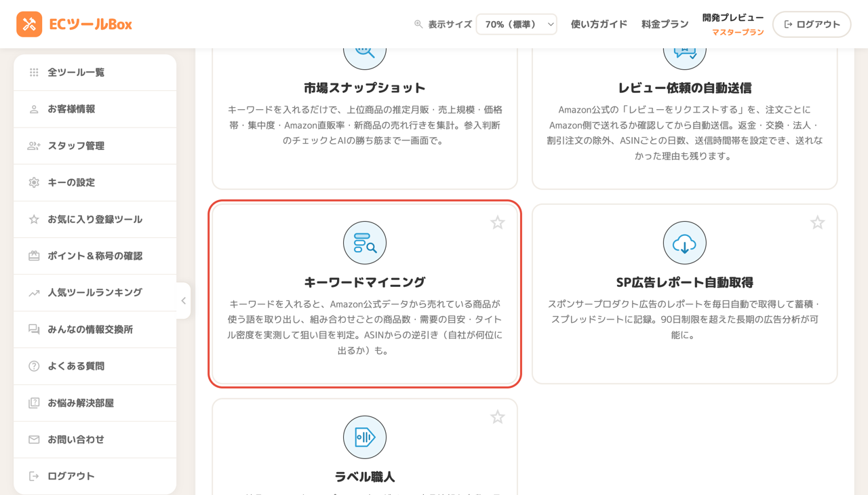868x495 pixels.
Task: Toggle the ラベル職人 favorite star
Action: [498, 417]
